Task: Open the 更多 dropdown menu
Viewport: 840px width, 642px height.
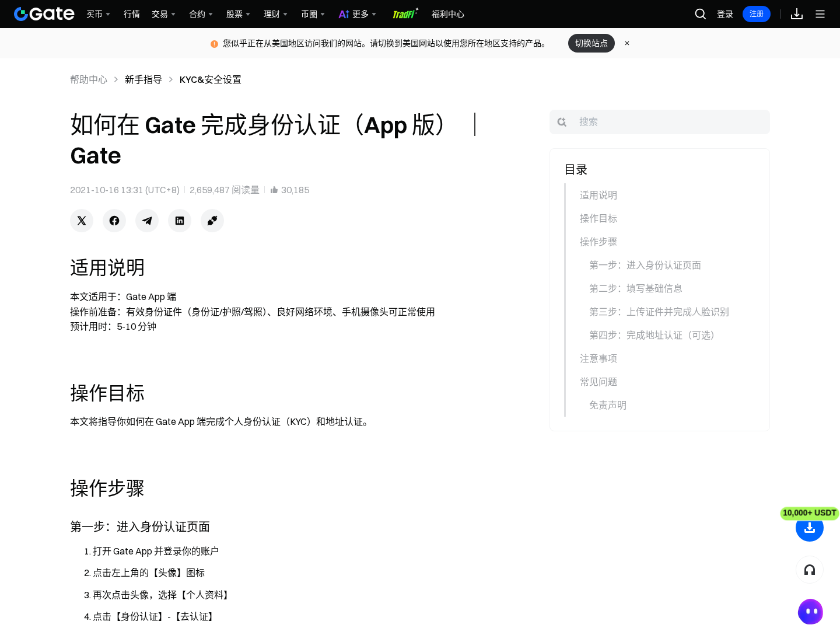Action: click(x=358, y=14)
